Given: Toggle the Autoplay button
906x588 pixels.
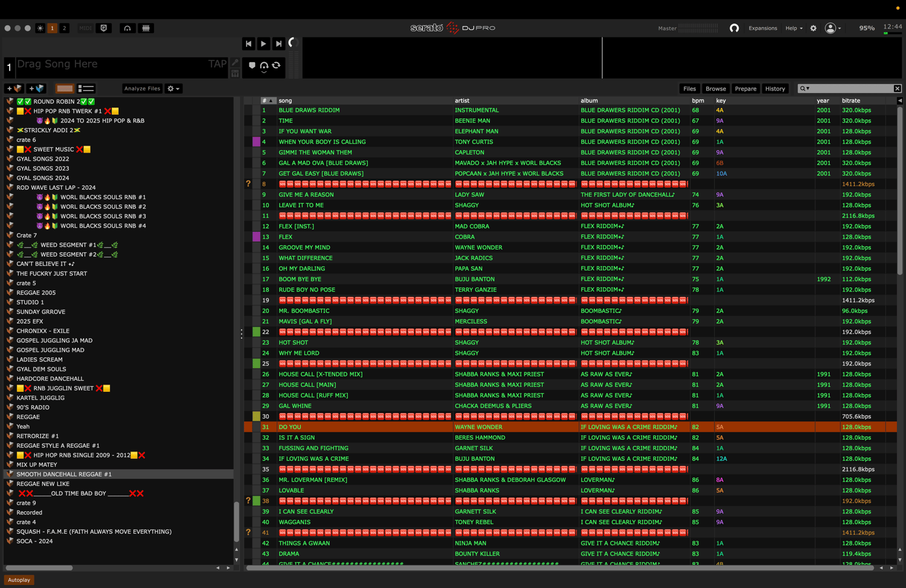Looking at the screenshot, I should (x=19, y=580).
